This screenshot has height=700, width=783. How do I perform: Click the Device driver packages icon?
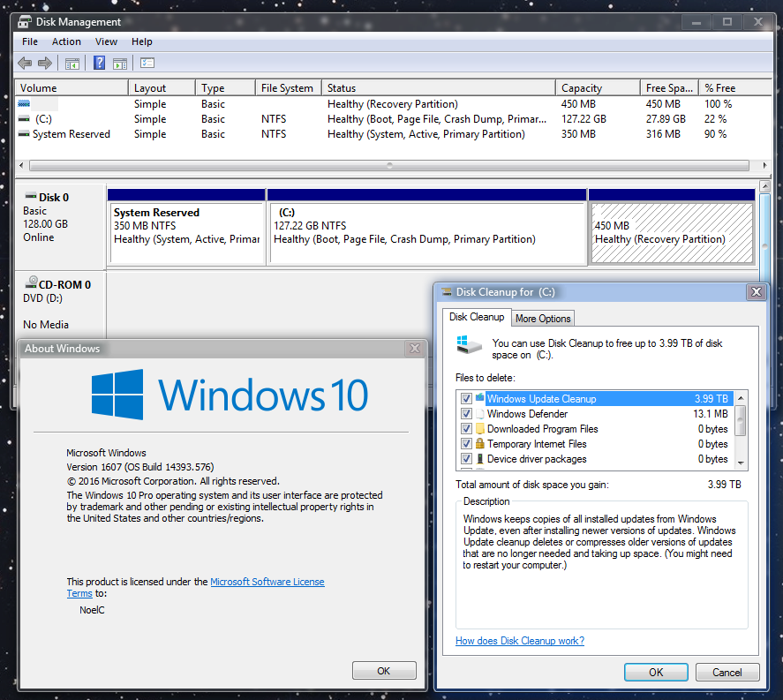point(480,458)
